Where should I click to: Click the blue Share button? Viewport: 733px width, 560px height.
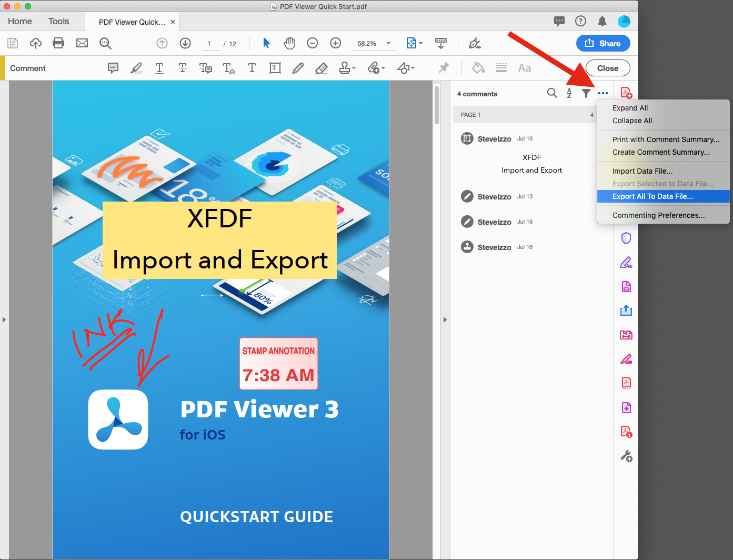click(603, 43)
